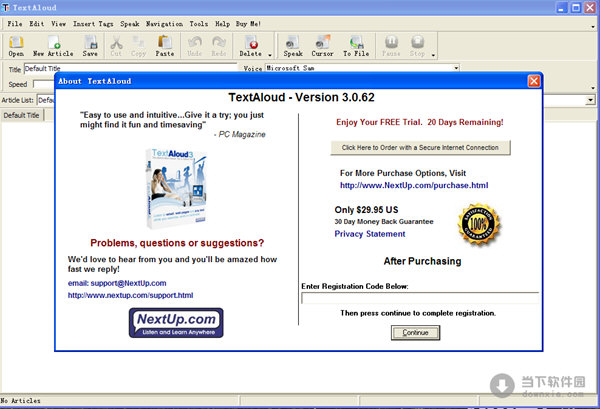Click the '20 Days Remaining!' trial text

coord(465,122)
